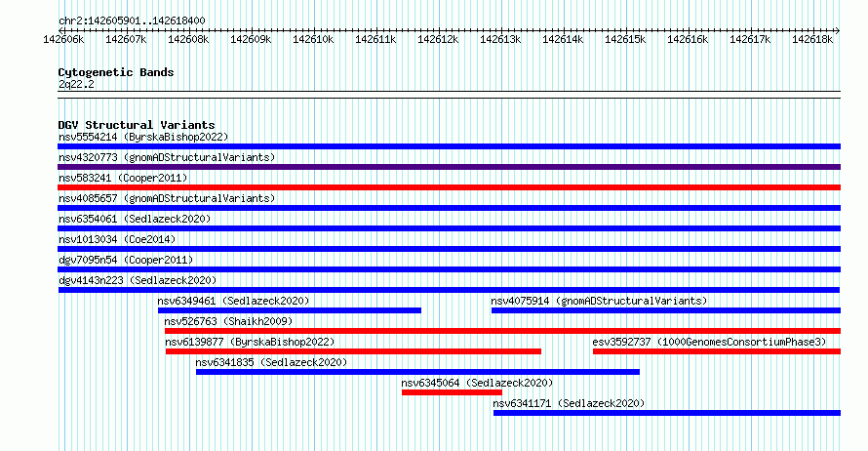Open nsv1013034 (Coe2014) label
Viewport: 868px width, 451px height.
[117, 239]
